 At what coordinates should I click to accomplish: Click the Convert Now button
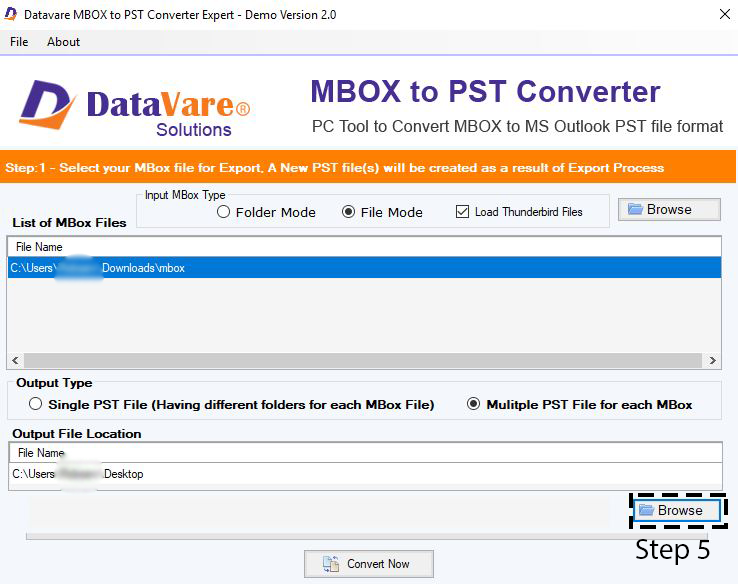369,564
